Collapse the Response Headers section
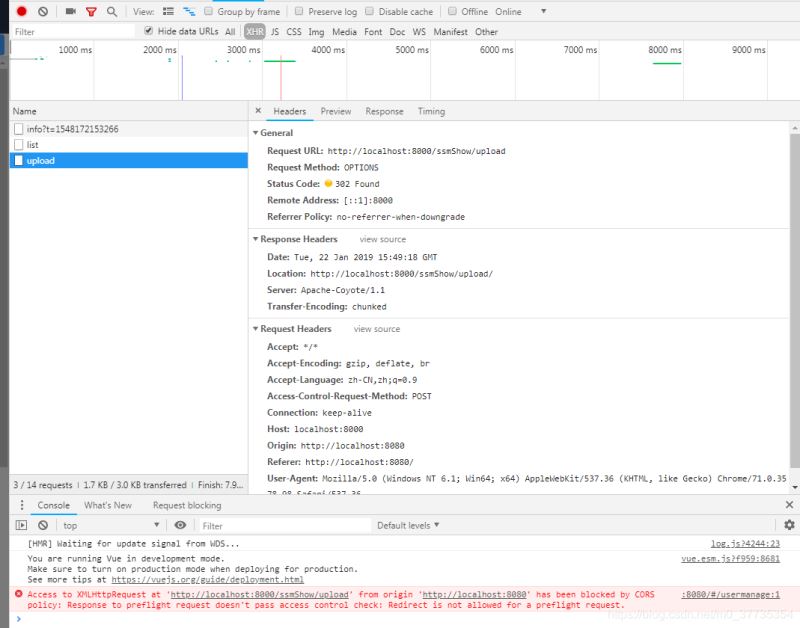This screenshot has width=800, height=628. [258, 239]
